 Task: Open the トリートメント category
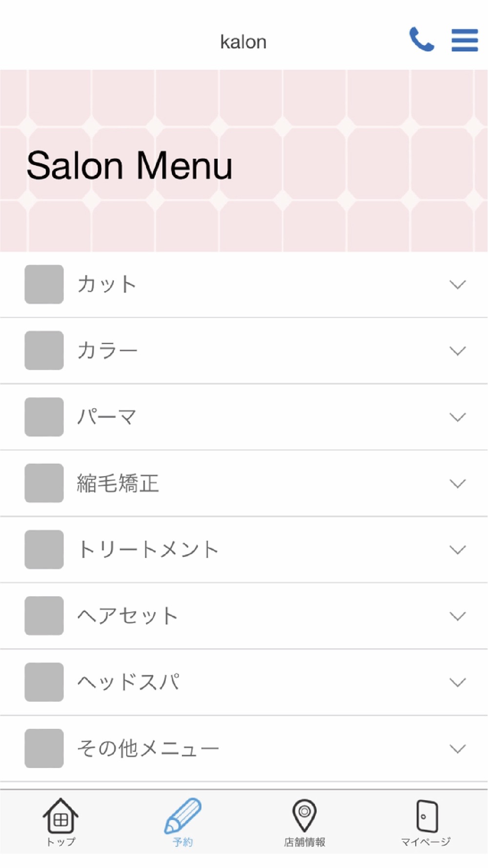coord(147,550)
